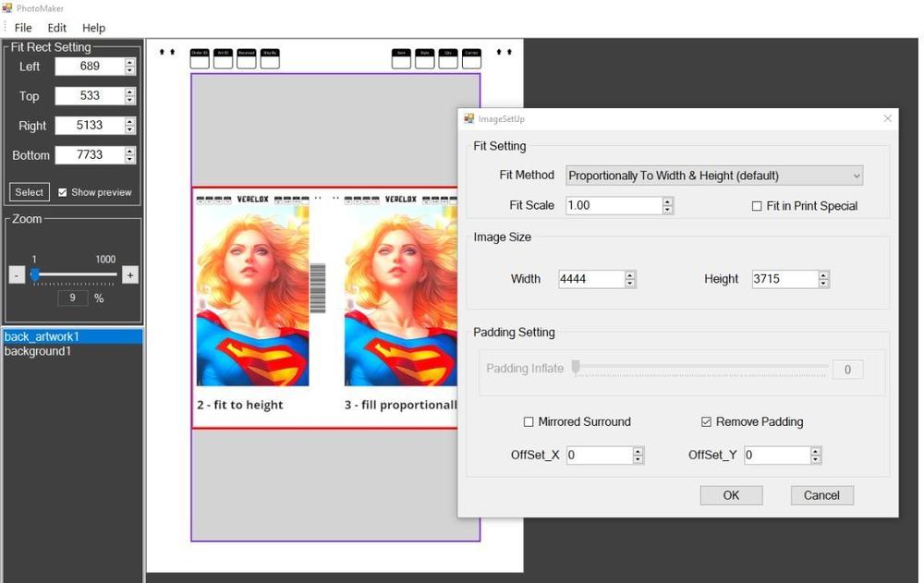This screenshot has height=583, width=924.
Task: Decrement the Right value with down arrow
Action: tap(130, 129)
